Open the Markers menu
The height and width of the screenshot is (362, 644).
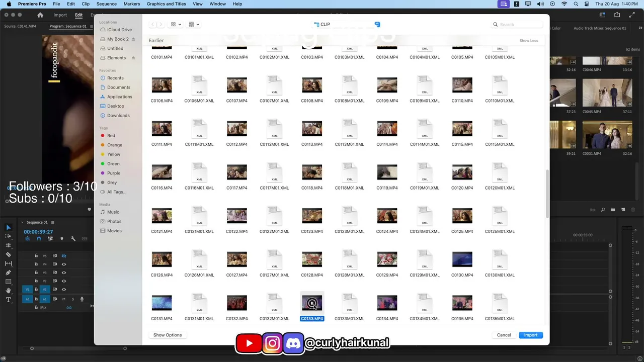pos(132,4)
